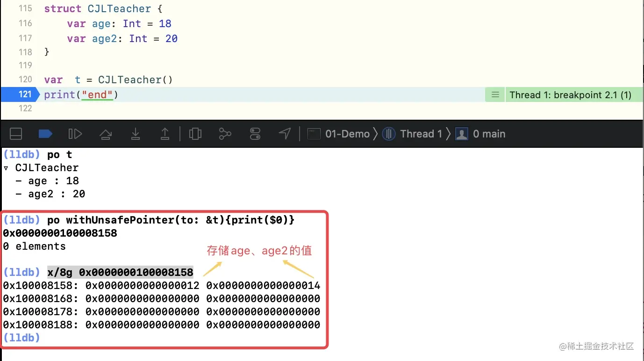Click the memory value 0x0000000000000012
Viewport: 644px width, 361px height.
[x=143, y=285]
